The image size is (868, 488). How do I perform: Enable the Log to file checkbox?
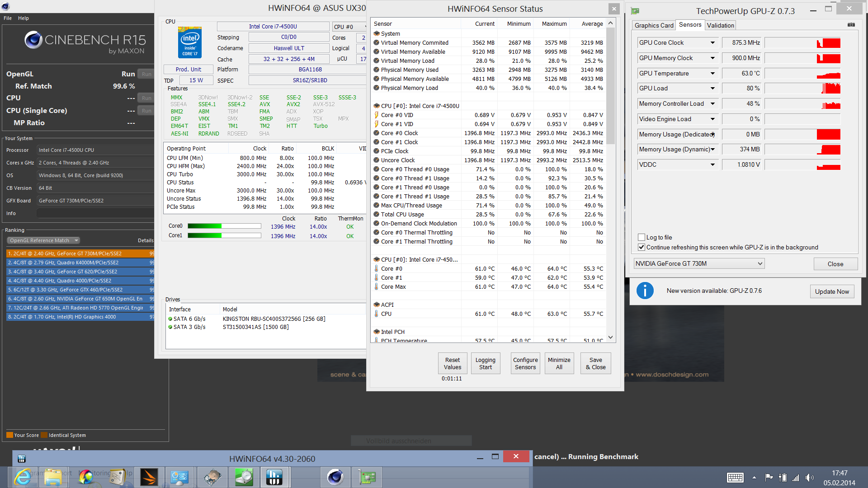coord(642,237)
